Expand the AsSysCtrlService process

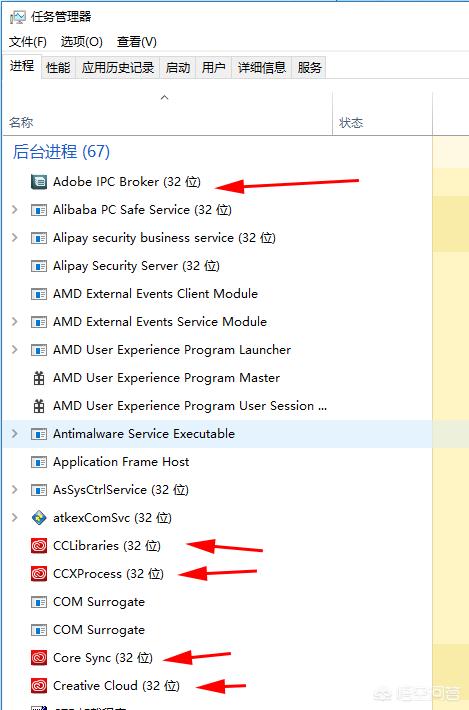[x=14, y=490]
